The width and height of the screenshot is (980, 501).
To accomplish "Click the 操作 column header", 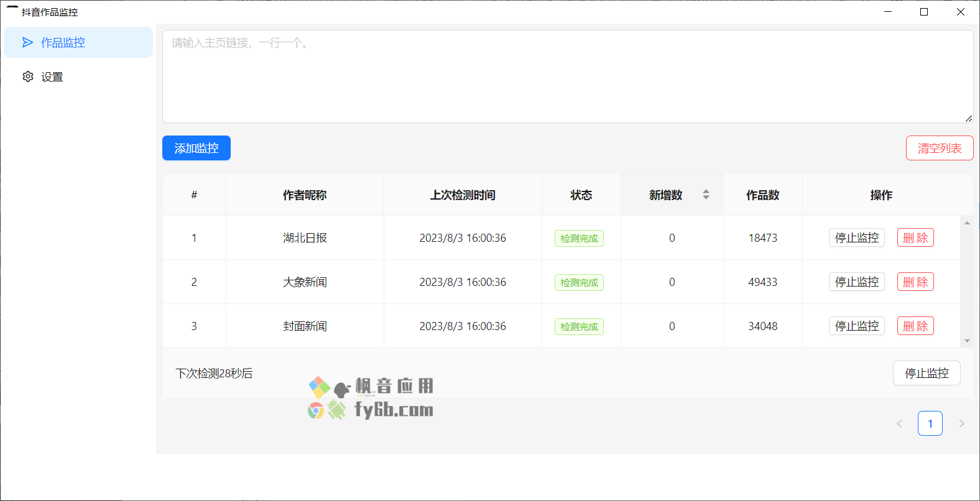I will click(881, 195).
